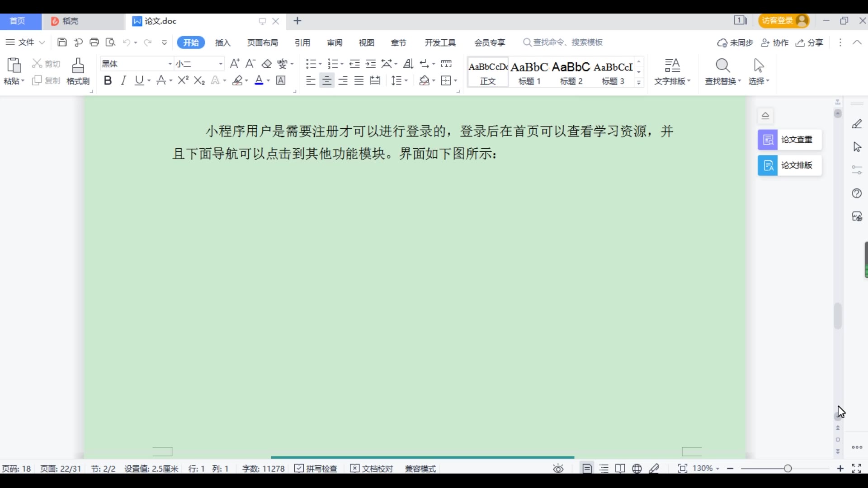Screen dimensions: 868x488
Task: Decrease font size with A- icon
Action: tap(250, 64)
